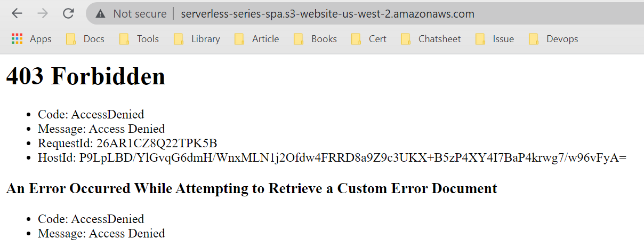Open the Docs bookmark folder
The height and width of the screenshot is (246, 644).
point(85,39)
